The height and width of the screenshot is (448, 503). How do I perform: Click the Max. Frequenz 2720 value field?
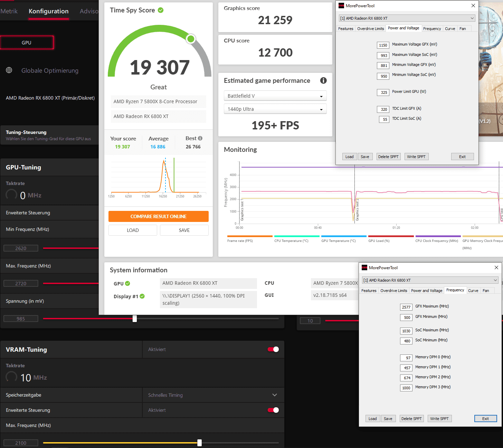coord(21,283)
